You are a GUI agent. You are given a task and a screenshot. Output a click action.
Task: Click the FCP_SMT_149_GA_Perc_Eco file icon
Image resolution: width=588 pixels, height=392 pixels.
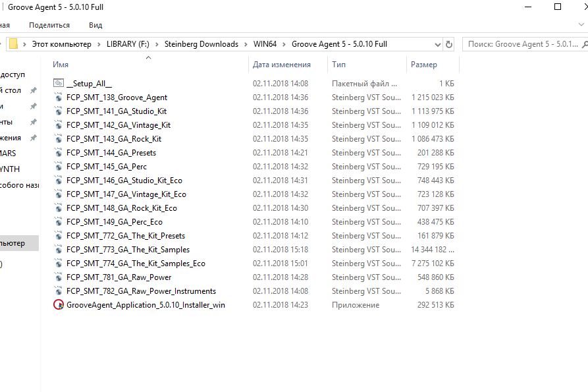click(x=59, y=222)
